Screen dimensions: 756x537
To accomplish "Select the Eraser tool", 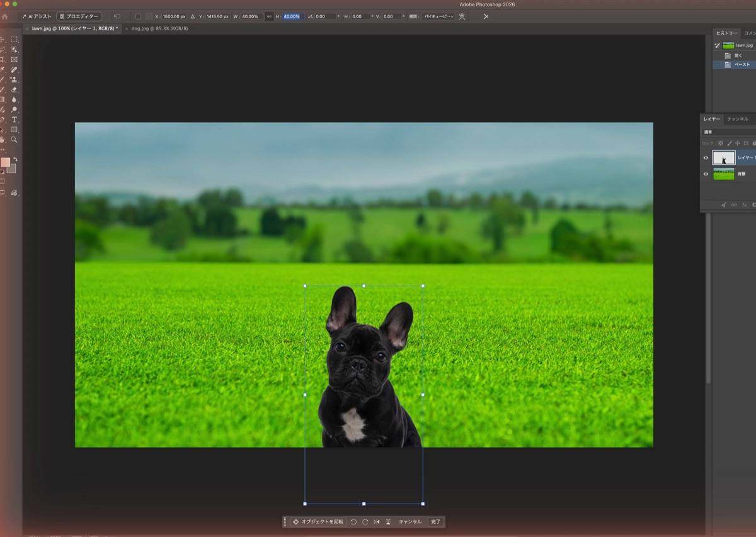I will tap(14, 89).
